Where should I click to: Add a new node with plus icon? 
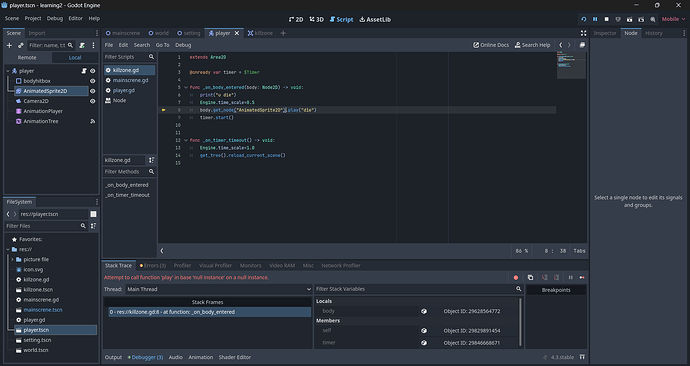9,45
